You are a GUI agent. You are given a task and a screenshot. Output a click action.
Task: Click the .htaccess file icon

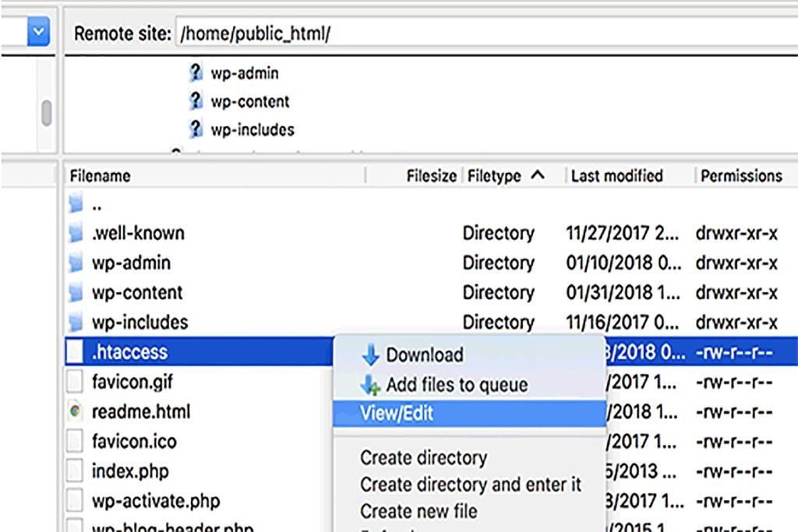pyautogui.click(x=75, y=351)
